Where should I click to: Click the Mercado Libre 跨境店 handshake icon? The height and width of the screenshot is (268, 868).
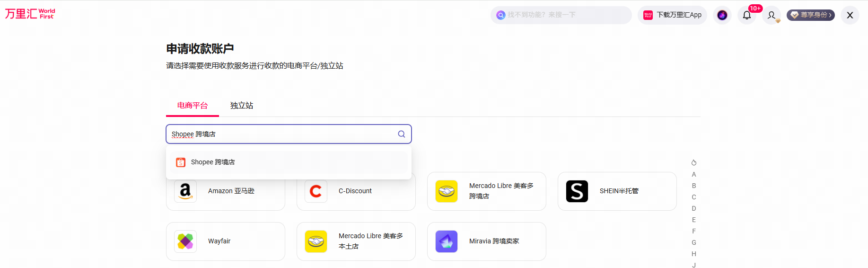coord(447,191)
